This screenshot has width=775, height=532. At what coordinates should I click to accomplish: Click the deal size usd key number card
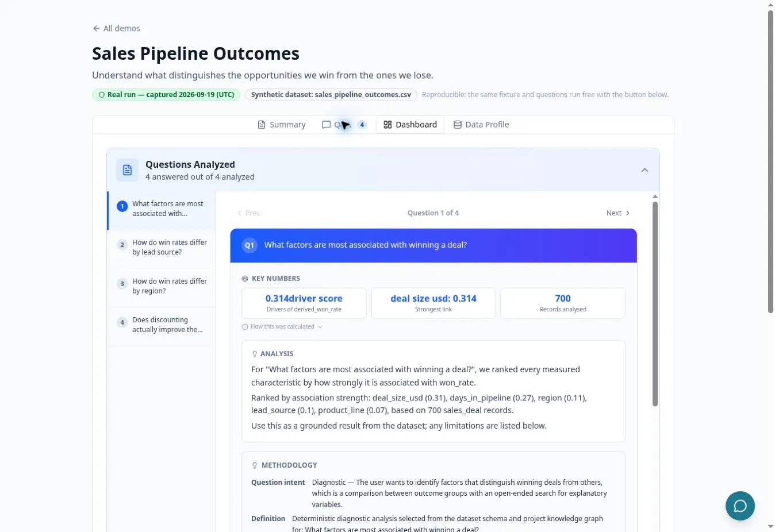click(433, 303)
